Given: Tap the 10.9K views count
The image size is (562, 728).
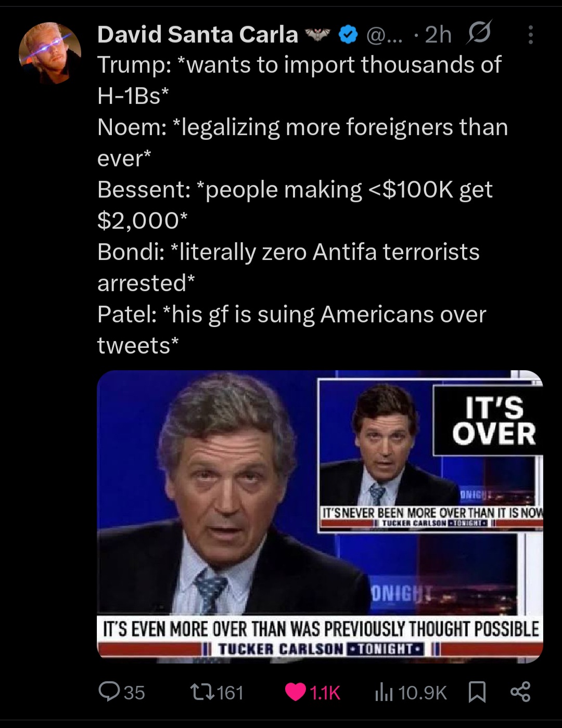Looking at the screenshot, I should [423, 693].
